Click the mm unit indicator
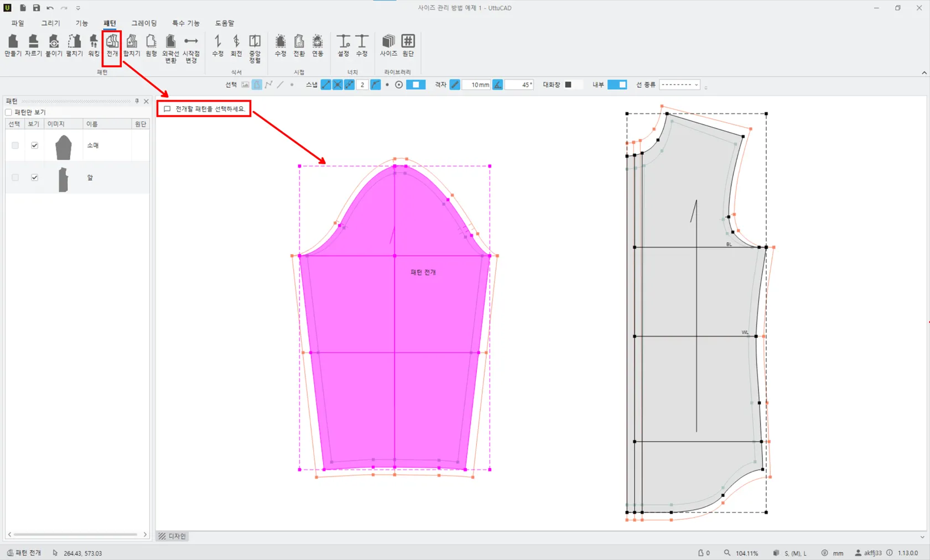 point(833,553)
